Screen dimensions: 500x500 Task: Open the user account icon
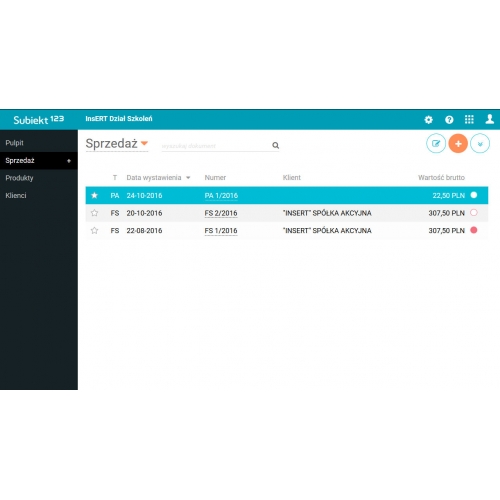tap(489, 119)
